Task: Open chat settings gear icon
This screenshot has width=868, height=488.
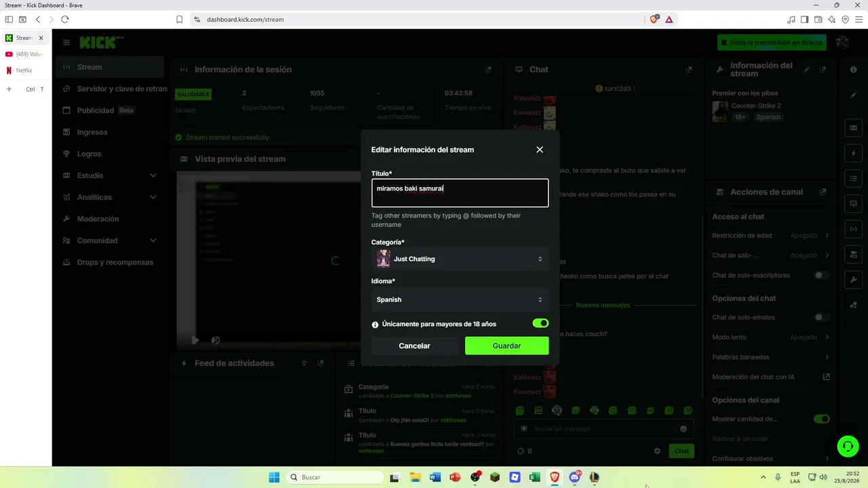Action: click(657, 451)
